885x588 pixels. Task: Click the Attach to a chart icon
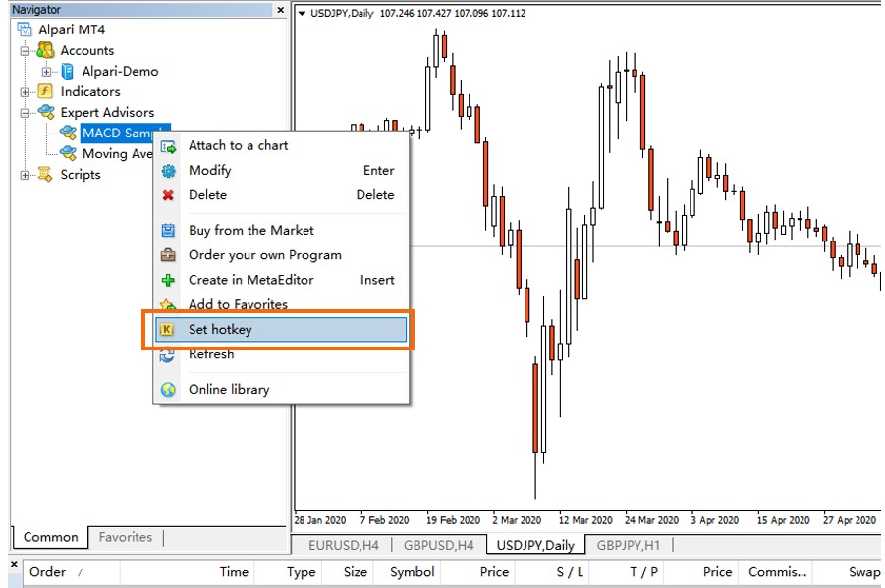coord(167,145)
